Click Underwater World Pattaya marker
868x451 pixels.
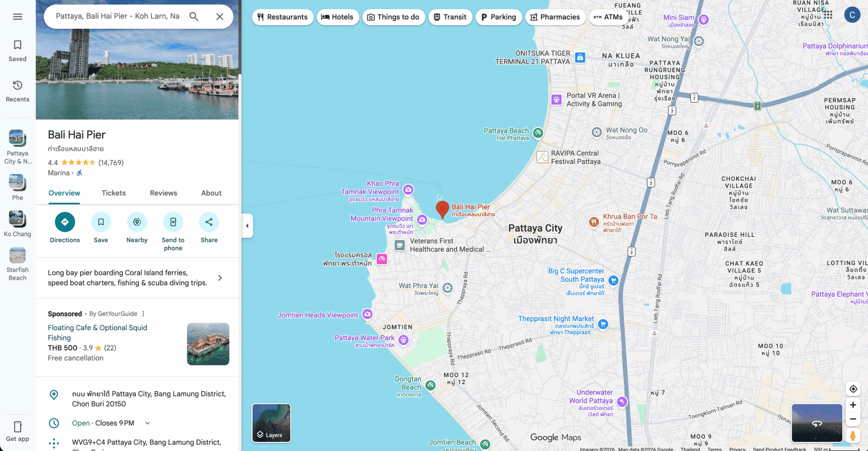(622, 402)
